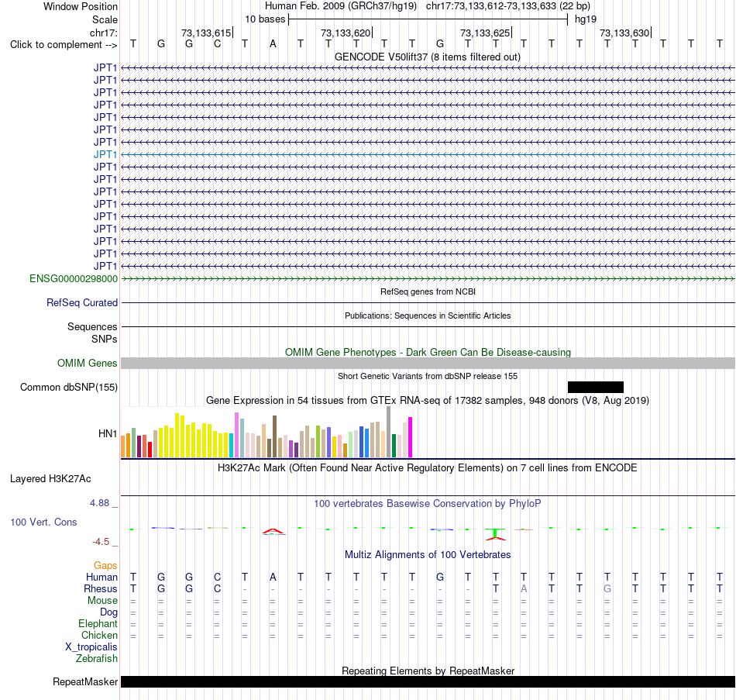Image resolution: width=736 pixels, height=700 pixels.
Task: Click the lavender A in the Rhesus row
Action: pos(524,588)
